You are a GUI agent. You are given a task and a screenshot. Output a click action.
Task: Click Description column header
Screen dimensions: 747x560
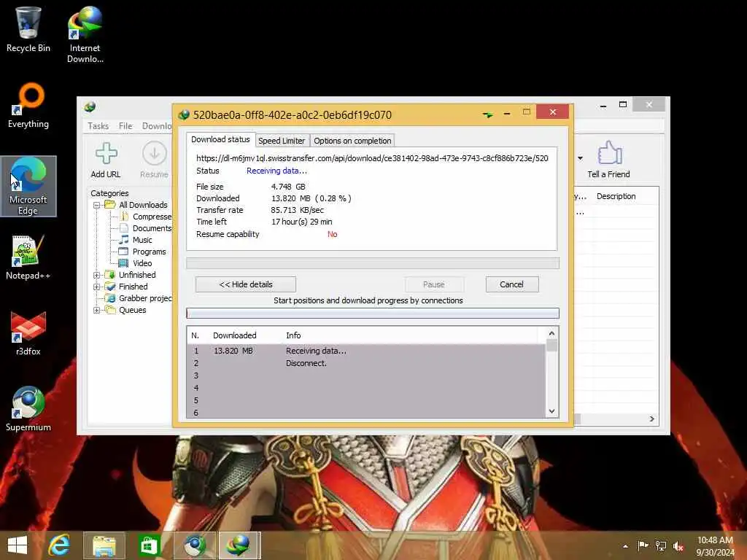tap(616, 197)
